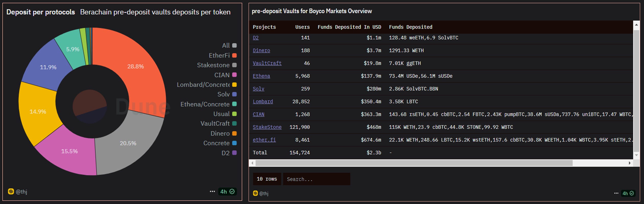Open the Solv project link
The height and width of the screenshot is (204, 644).
pos(258,89)
